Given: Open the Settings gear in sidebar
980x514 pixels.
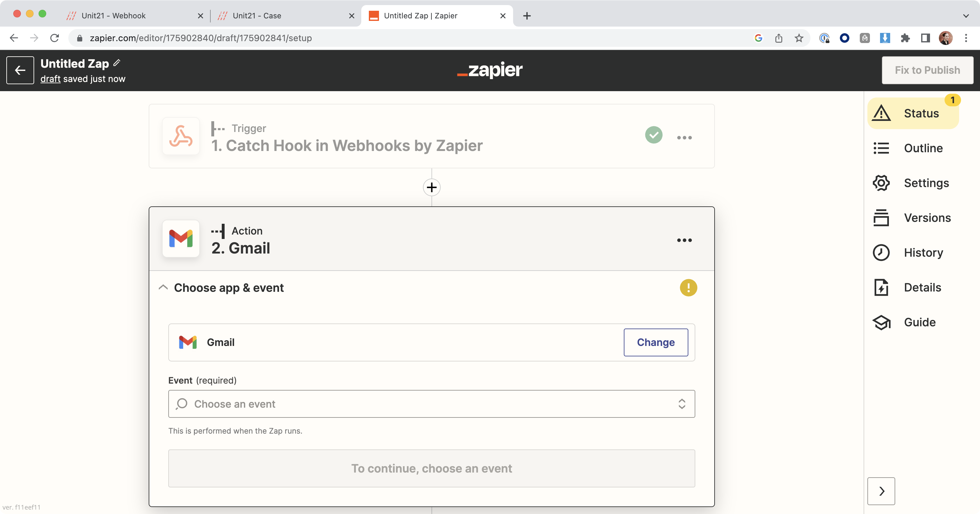Looking at the screenshot, I should 881,183.
